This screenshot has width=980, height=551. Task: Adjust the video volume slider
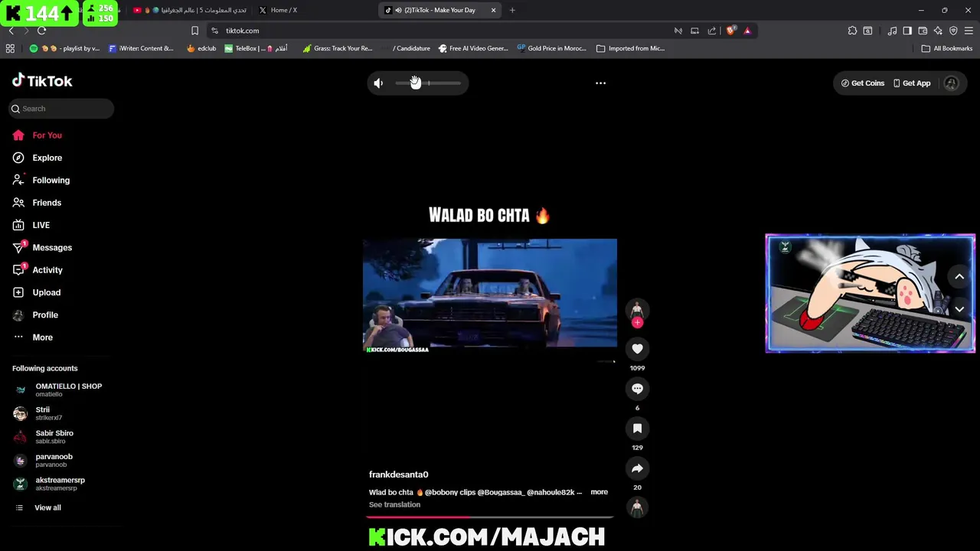(x=428, y=83)
